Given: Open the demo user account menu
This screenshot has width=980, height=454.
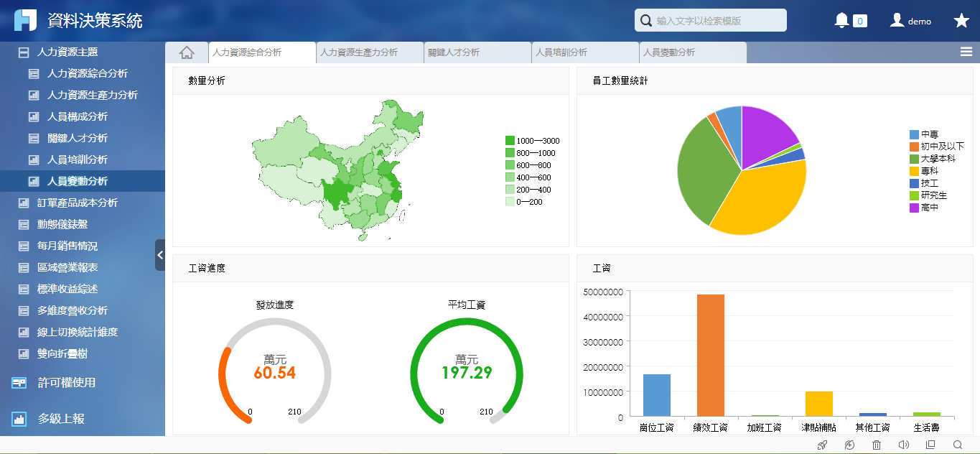Looking at the screenshot, I should tap(910, 21).
